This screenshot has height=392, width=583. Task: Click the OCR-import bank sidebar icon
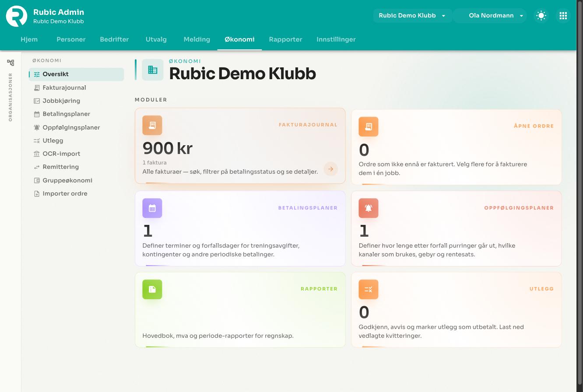[x=37, y=154]
